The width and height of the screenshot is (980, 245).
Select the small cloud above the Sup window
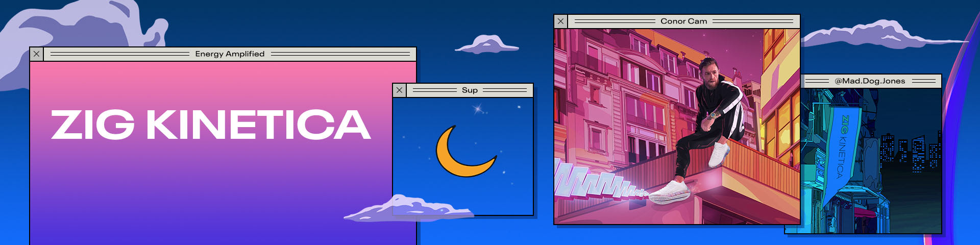pos(486,45)
